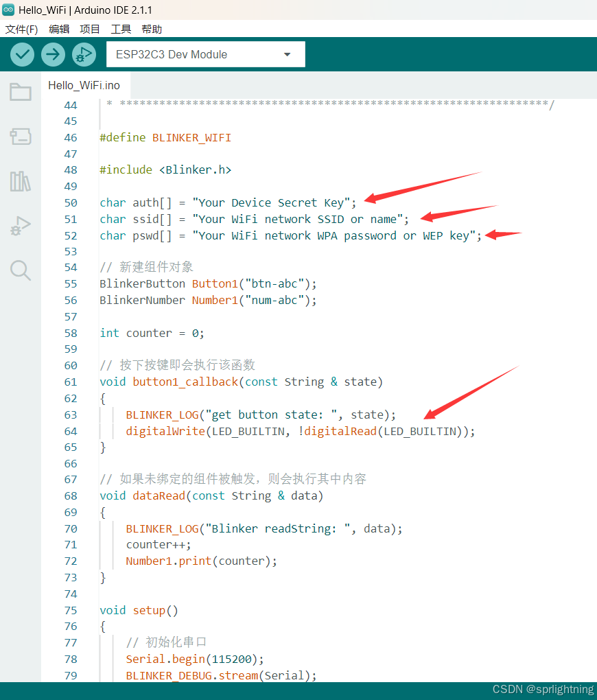The image size is (597, 700).
Task: Click line number 64 in gutter
Action: 71,431
